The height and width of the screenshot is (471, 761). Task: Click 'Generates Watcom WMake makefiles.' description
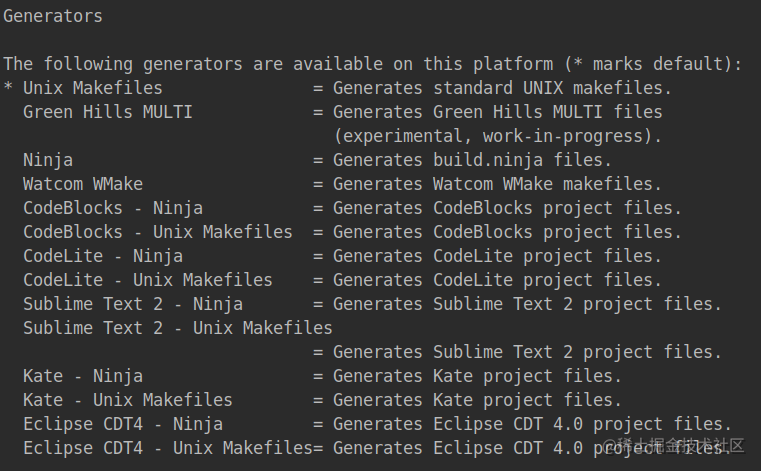tap(497, 184)
